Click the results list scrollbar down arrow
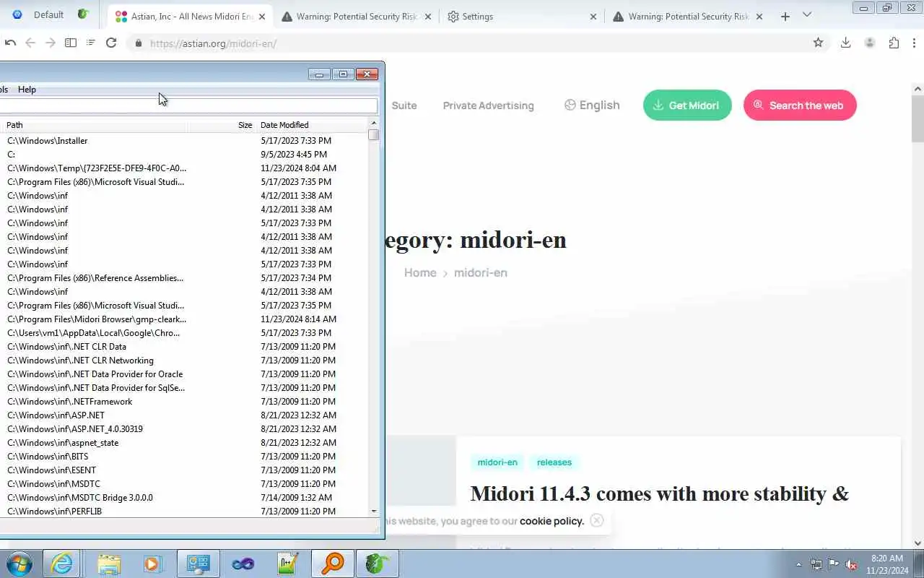This screenshot has height=578, width=924. click(374, 511)
